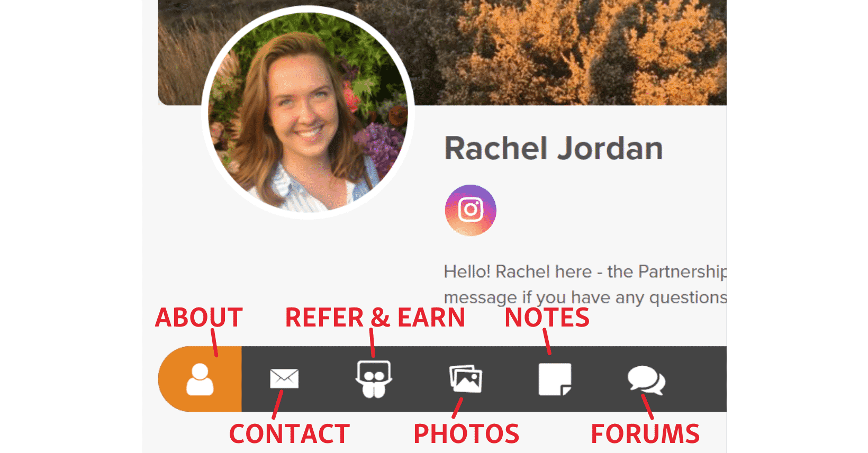Click the red REFER & EARN label
Viewport: 868px width, 453px height.
pyautogui.click(x=375, y=318)
